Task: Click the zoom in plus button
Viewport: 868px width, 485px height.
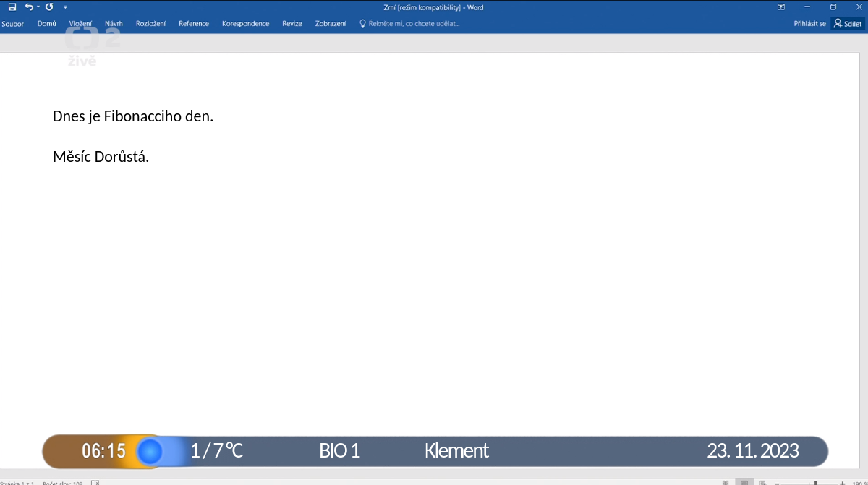Action: click(842, 483)
